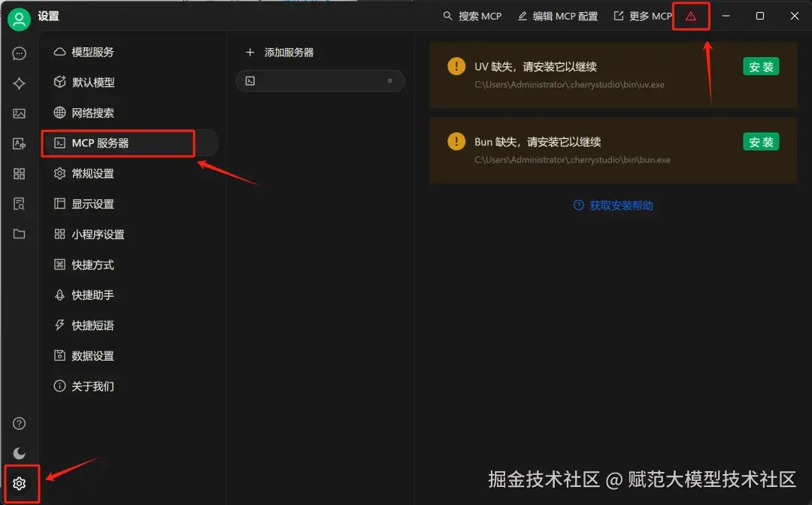The width and height of the screenshot is (812, 505).
Task: Open the files folder icon in the sidebar
Action: (x=20, y=233)
